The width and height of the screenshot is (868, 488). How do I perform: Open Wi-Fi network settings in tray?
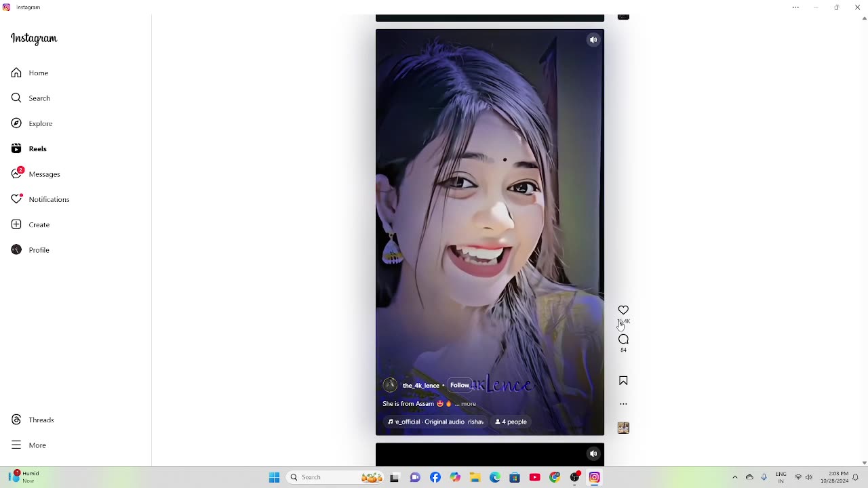(x=798, y=477)
